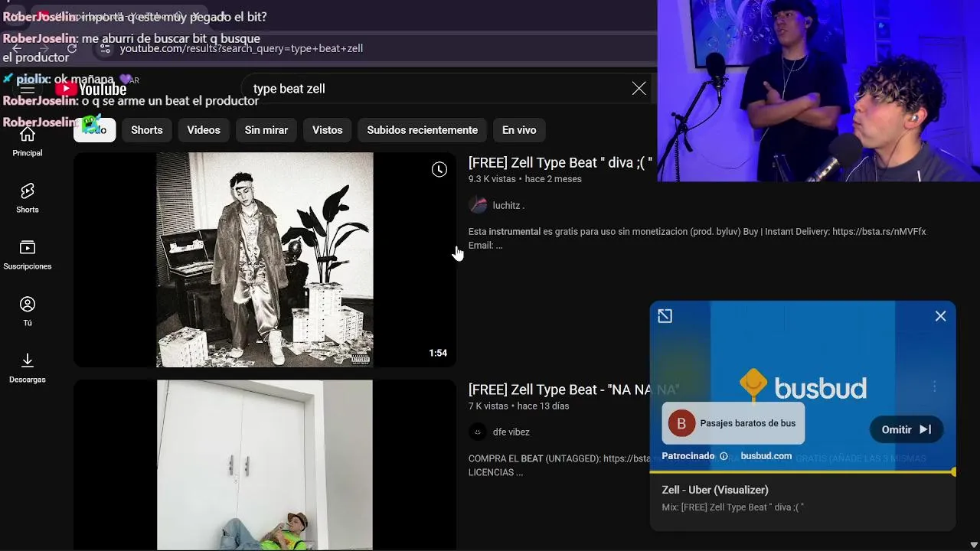
Task: Click the sponsored info icon
Action: click(724, 456)
